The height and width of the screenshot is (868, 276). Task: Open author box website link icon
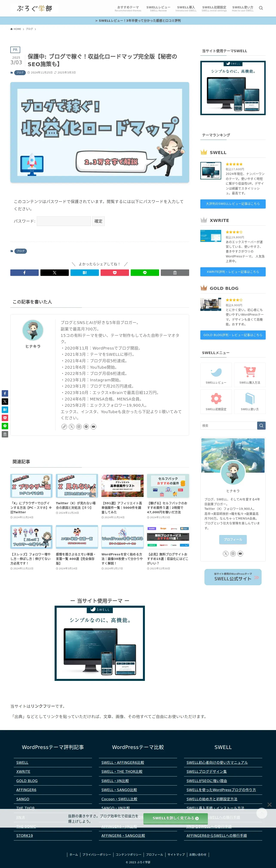64,426
